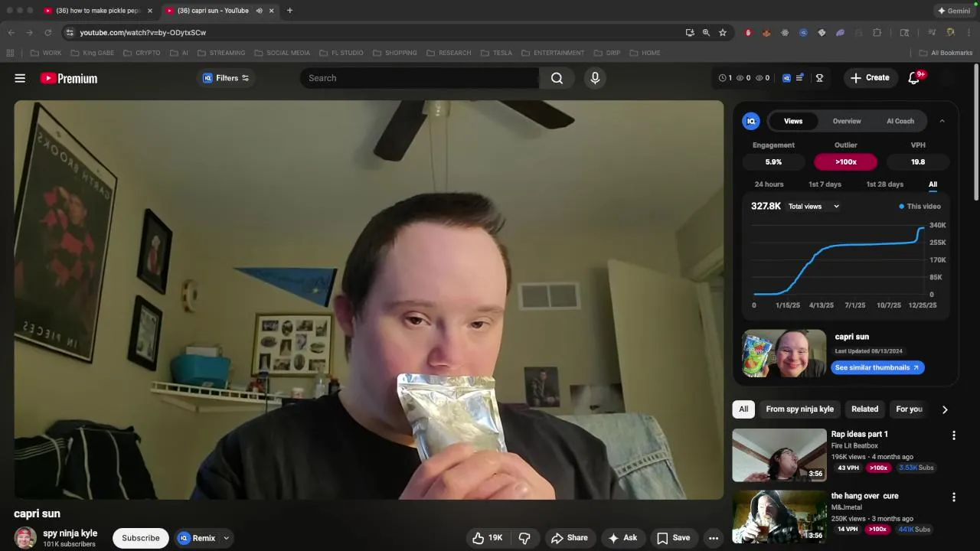980x551 pixels.
Task: Open Chrome three-dot menu
Action: coord(969,33)
